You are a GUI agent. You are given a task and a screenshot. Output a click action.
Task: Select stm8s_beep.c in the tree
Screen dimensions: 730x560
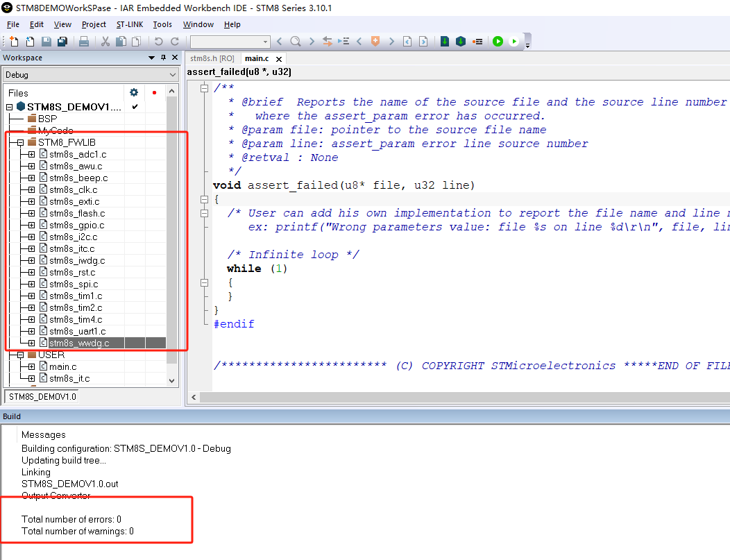coord(78,178)
